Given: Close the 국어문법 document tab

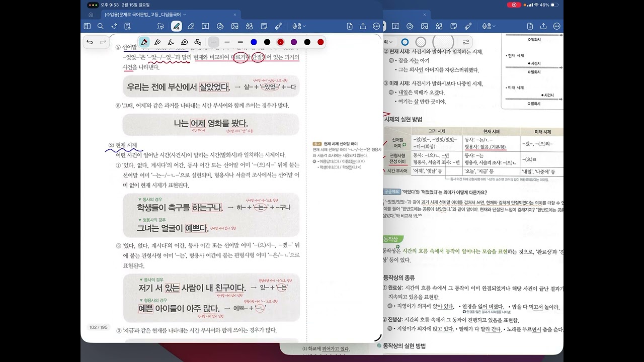Looking at the screenshot, I should [x=235, y=15].
